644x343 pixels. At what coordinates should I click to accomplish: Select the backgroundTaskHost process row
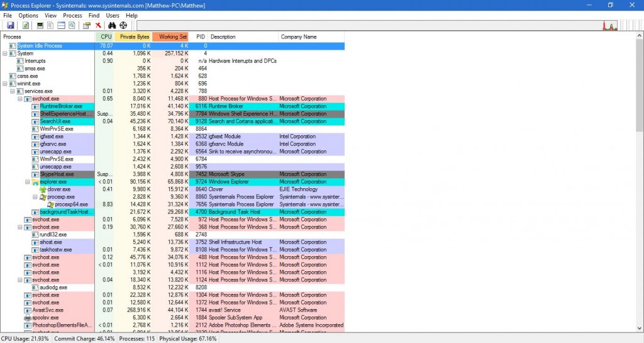[172, 212]
